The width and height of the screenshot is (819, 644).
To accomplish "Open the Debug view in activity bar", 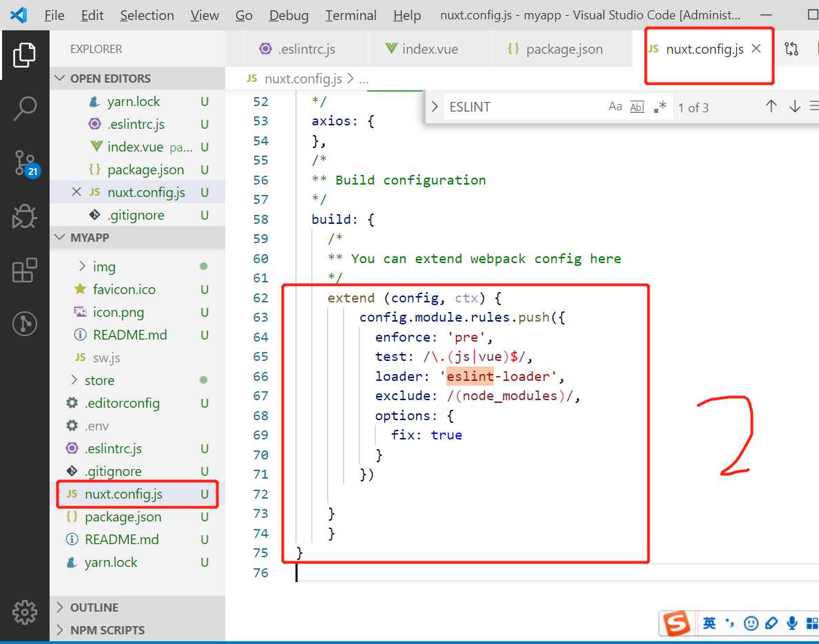I will [x=24, y=216].
